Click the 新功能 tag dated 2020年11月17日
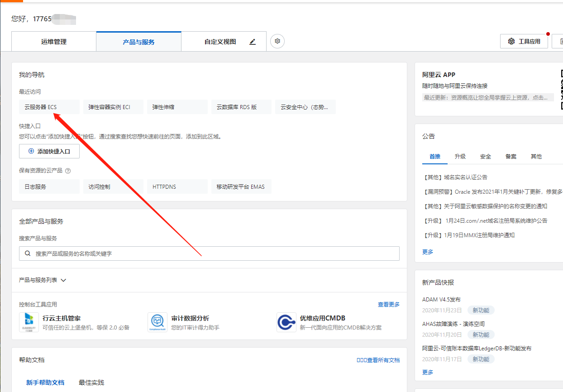 pyautogui.click(x=481, y=359)
